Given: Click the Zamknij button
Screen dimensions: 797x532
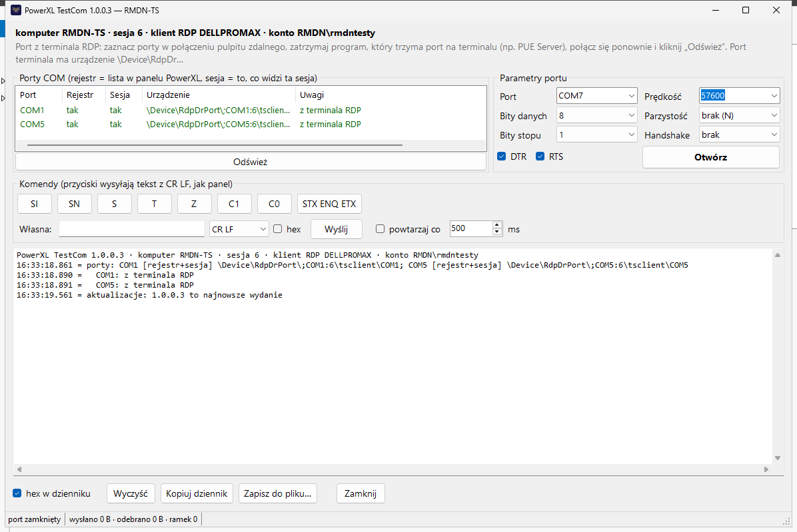Looking at the screenshot, I should [x=361, y=493].
